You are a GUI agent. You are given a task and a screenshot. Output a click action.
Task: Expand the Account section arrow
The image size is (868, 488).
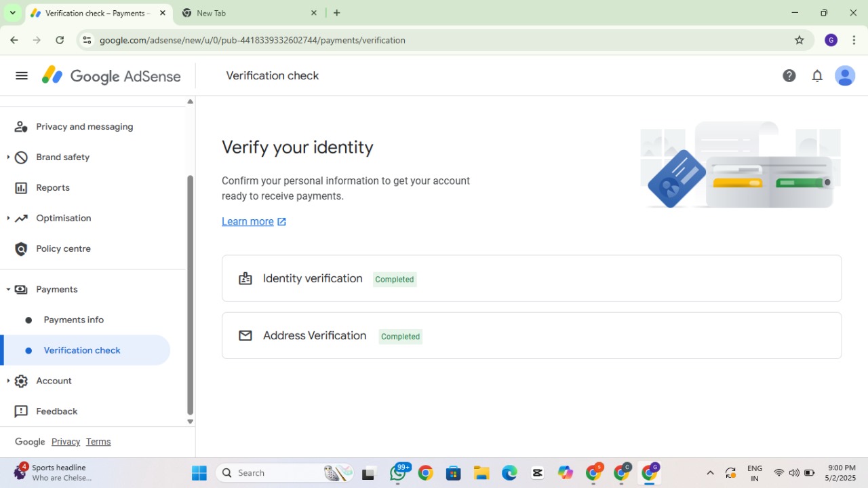click(7, 381)
